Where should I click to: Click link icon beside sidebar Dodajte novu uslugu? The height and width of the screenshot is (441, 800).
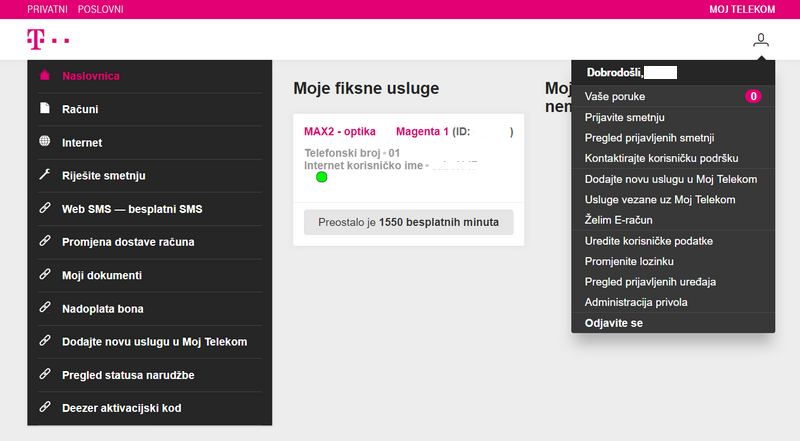45,340
